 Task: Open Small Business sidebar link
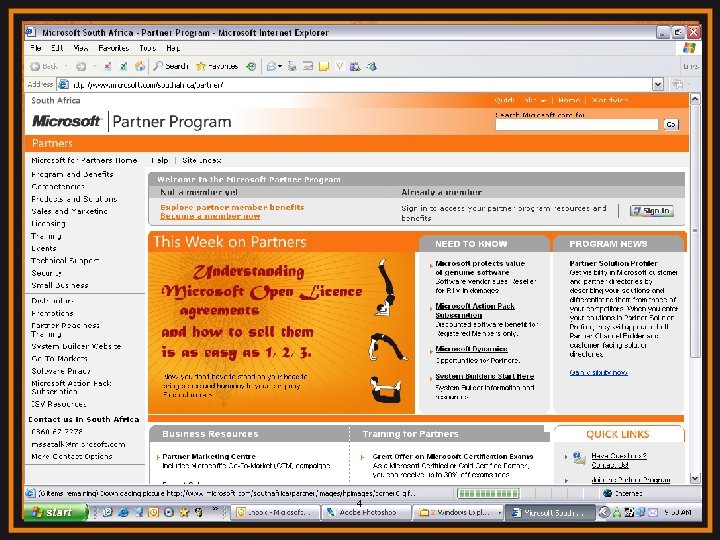(60, 285)
